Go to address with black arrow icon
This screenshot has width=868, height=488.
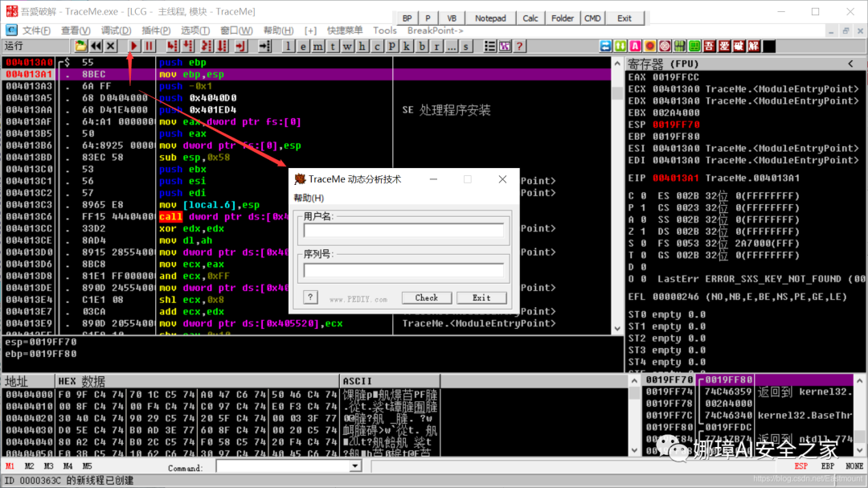click(264, 46)
